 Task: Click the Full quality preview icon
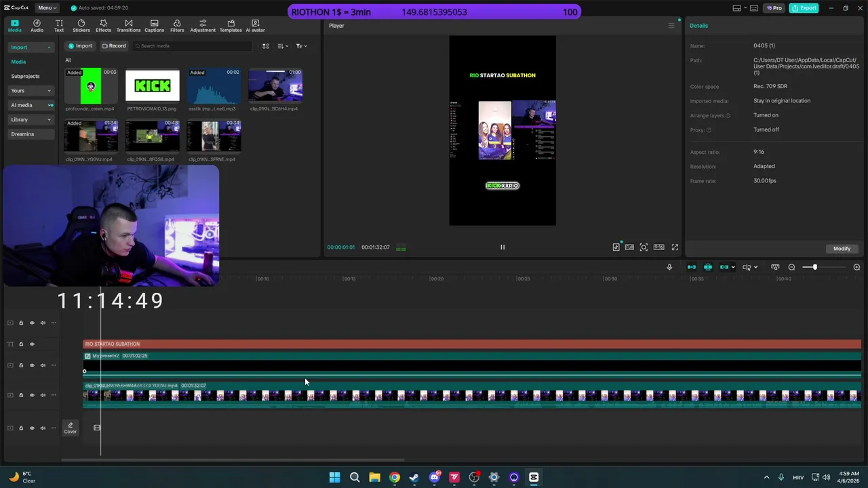(x=630, y=247)
